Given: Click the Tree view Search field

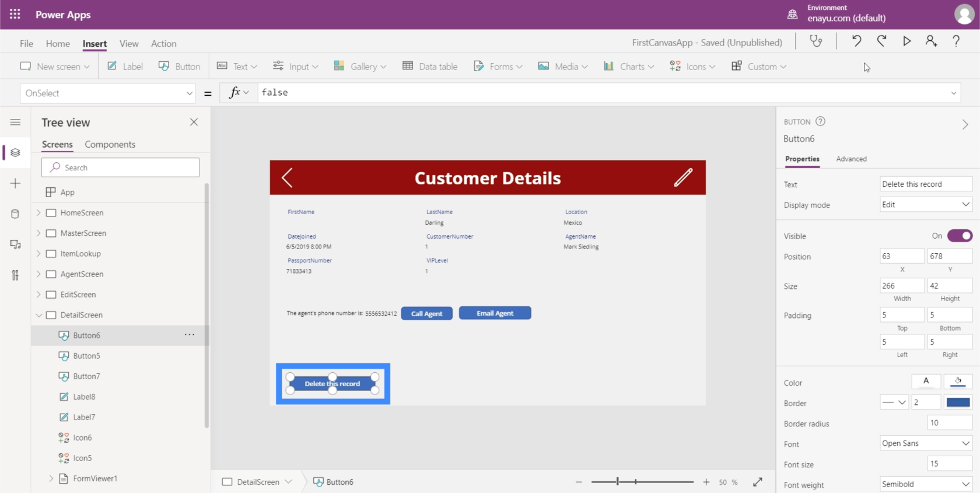Looking at the screenshot, I should point(120,167).
